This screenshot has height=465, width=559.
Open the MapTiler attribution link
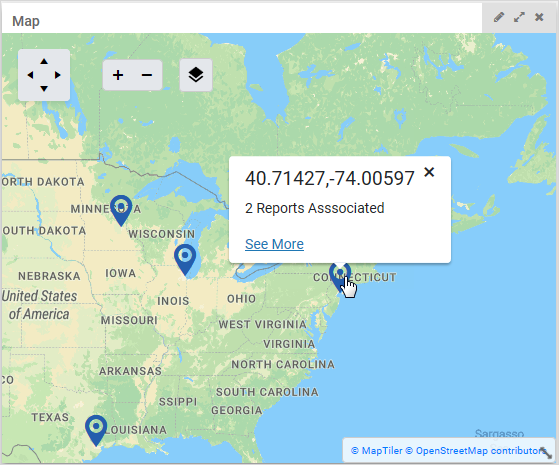click(x=377, y=451)
